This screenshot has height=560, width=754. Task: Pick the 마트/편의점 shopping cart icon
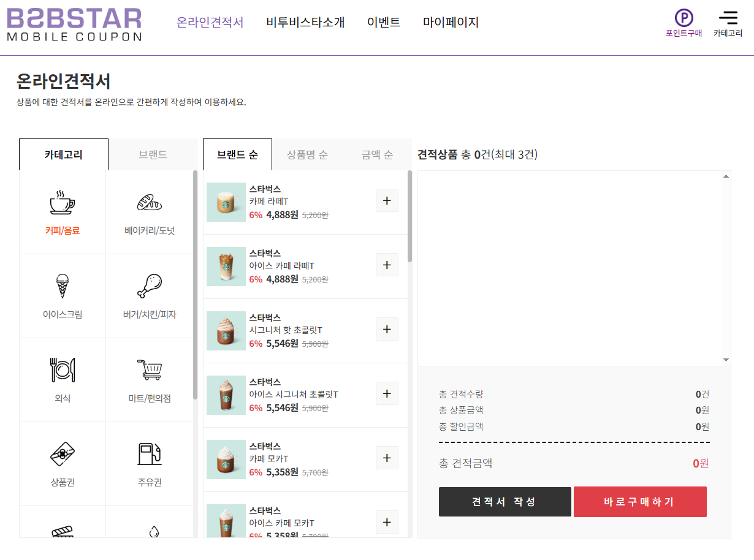pyautogui.click(x=150, y=370)
